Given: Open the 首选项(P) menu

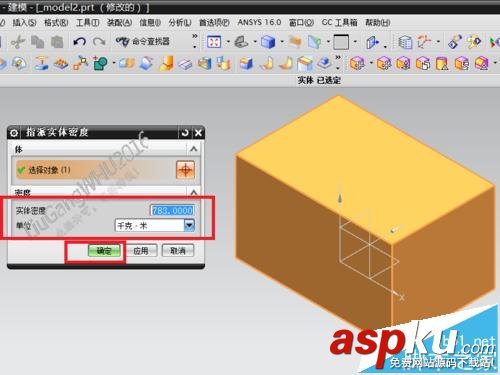Looking at the screenshot, I should point(214,23).
